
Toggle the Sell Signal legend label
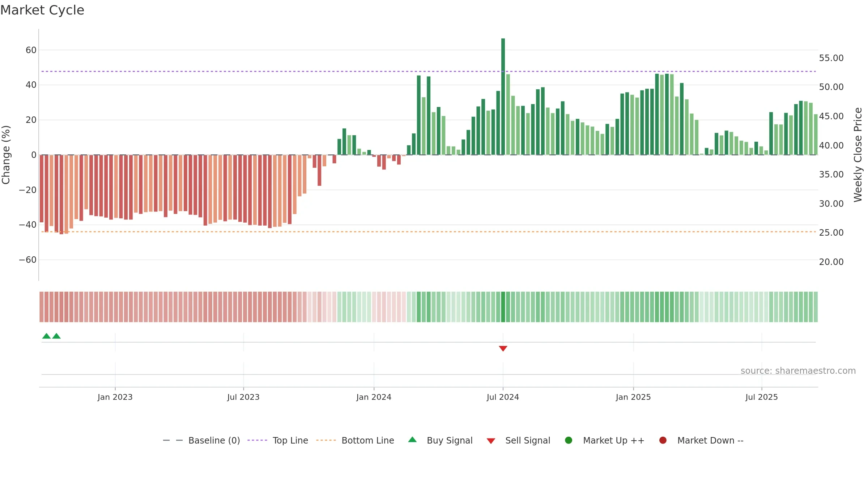point(528,440)
